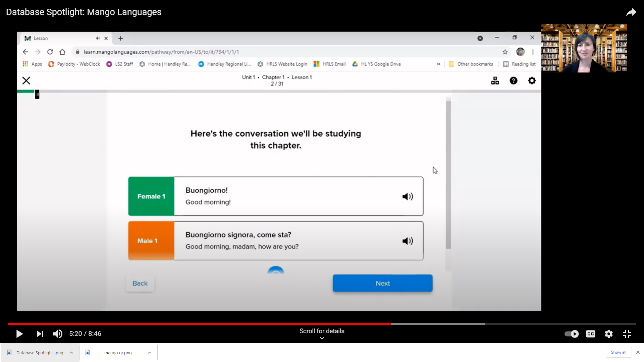Expand Database Spotlight download options chevron

(71, 353)
